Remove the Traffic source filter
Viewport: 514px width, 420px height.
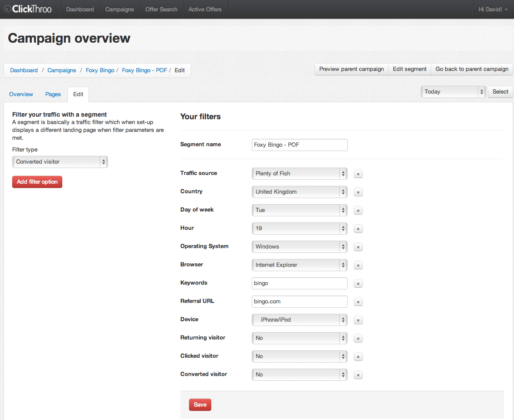click(x=358, y=174)
